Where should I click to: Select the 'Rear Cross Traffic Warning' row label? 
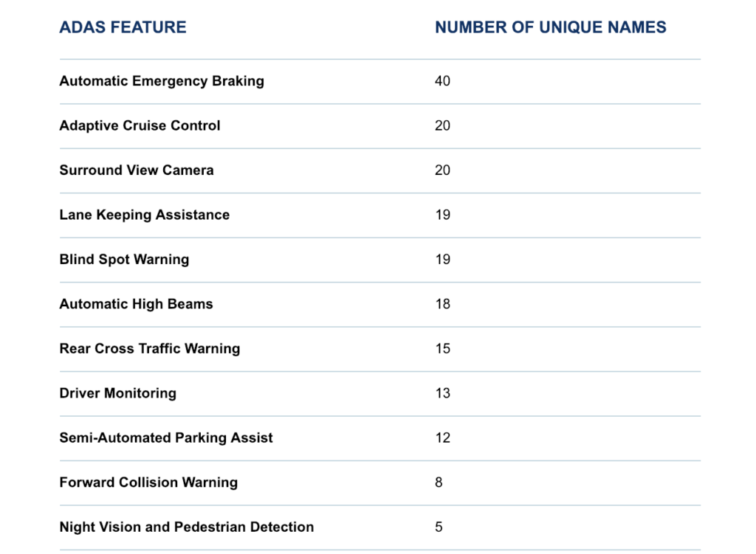149,349
